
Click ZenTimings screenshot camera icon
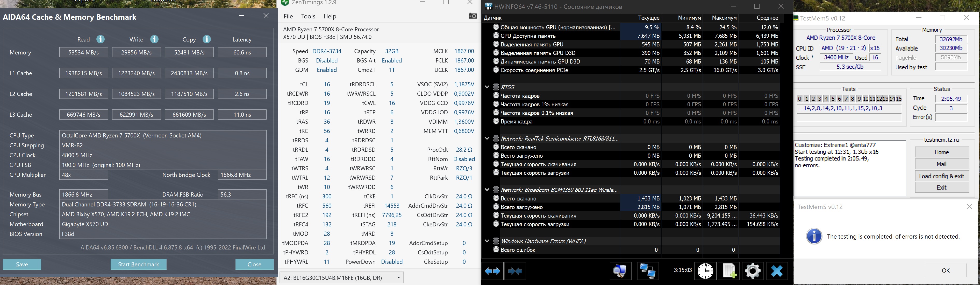click(473, 16)
